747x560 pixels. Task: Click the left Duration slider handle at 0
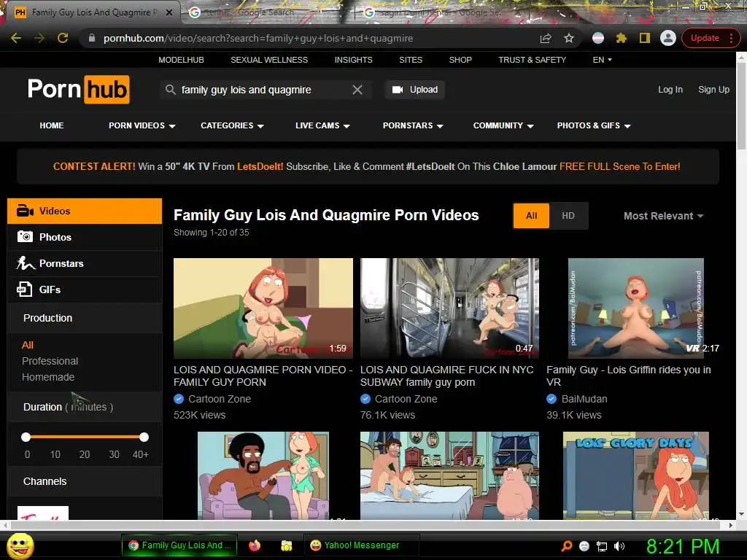(26, 437)
